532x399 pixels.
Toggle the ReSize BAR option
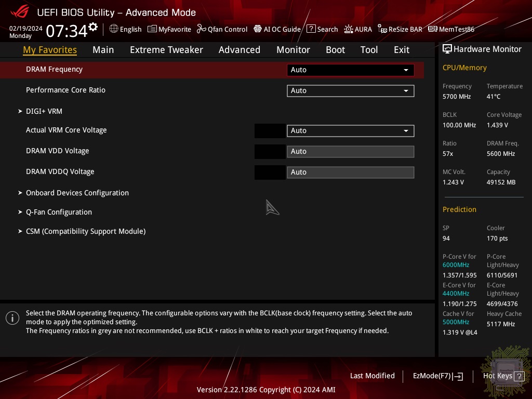(x=400, y=29)
